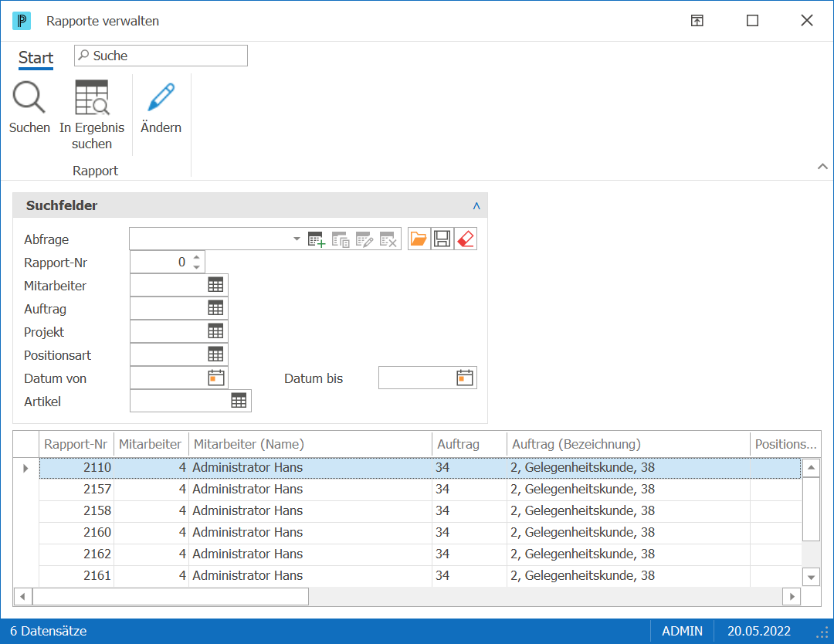Click the ADMIN user in status bar
The width and height of the screenshot is (834, 644).
point(682,631)
